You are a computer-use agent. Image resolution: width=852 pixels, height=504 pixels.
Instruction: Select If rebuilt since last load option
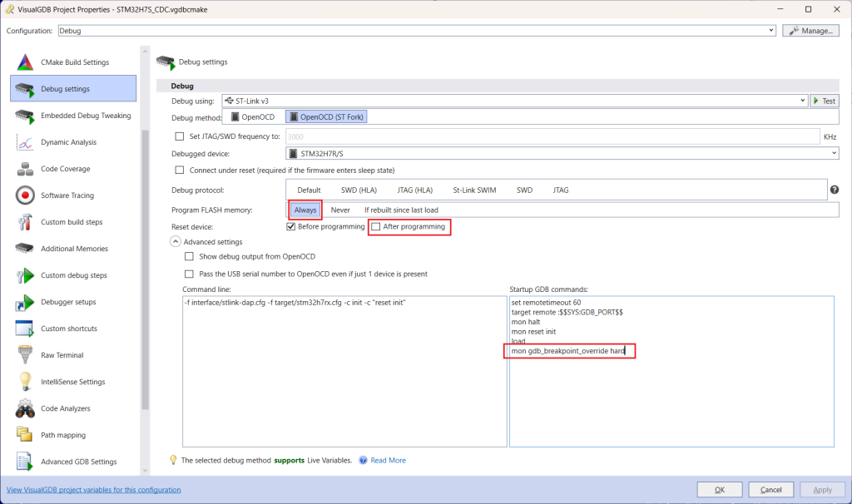(401, 210)
